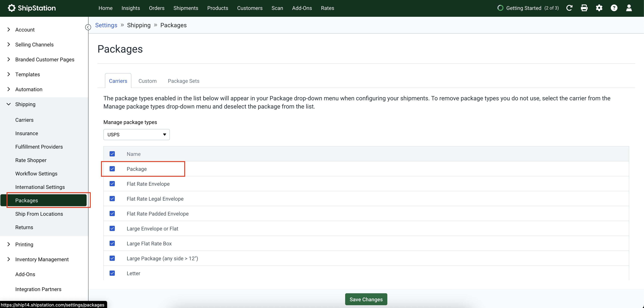
Task: Uncheck the Flat Rate Envelope checkbox
Action: pos(112,184)
